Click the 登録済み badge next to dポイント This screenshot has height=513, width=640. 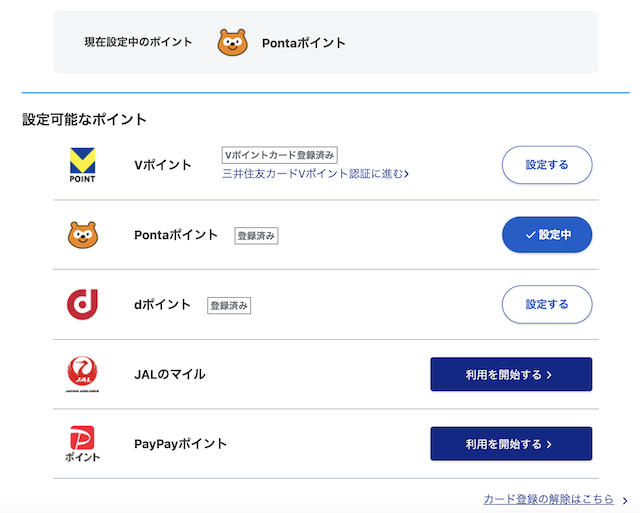(x=229, y=306)
